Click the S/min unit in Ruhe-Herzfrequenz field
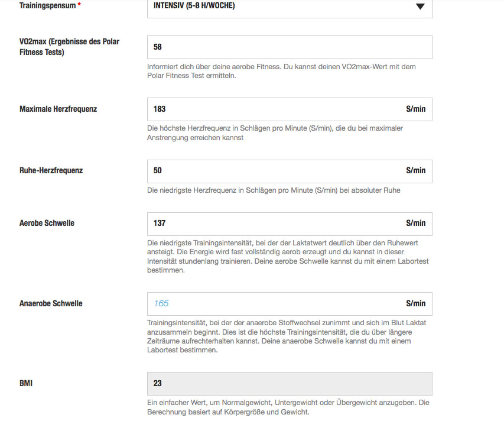Image resolution: width=504 pixels, height=434 pixels. point(415,171)
